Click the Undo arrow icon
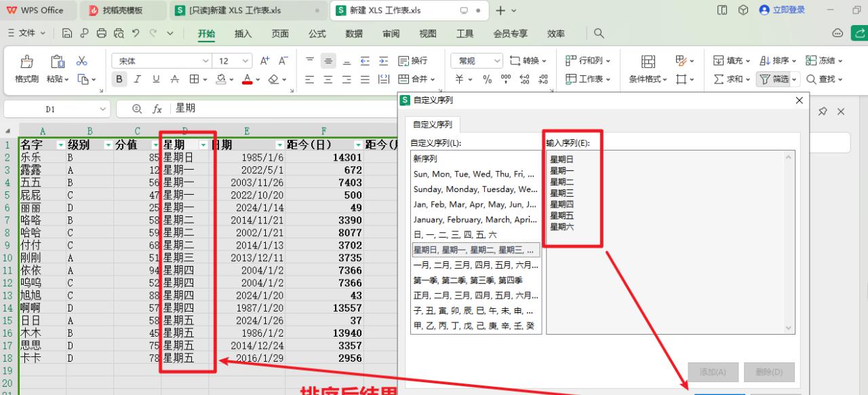The width and height of the screenshot is (868, 395). [x=136, y=33]
